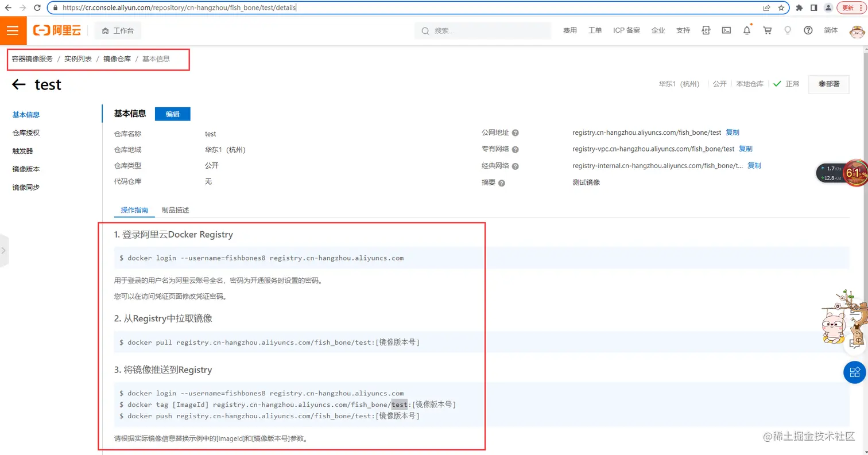This screenshot has width=868, height=455.
Task: Open the help question mark icon
Action: coord(808,30)
